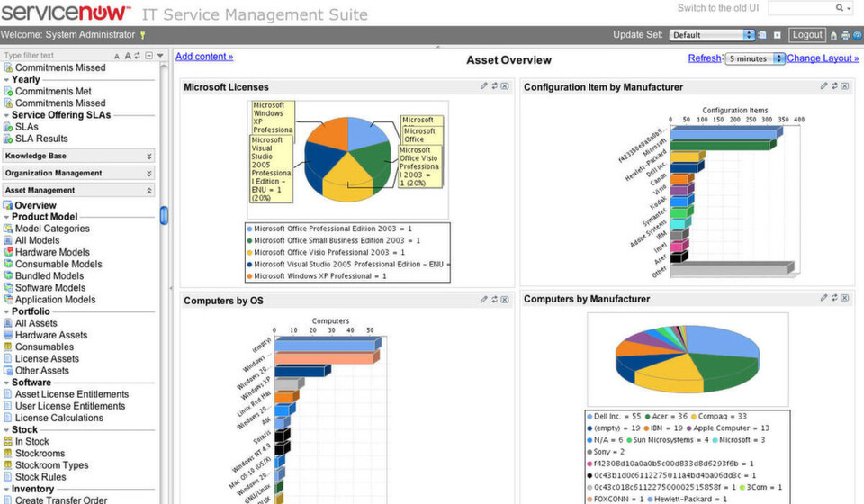
Task: Edit the Computers by Manufacturer widget
Action: [823, 297]
